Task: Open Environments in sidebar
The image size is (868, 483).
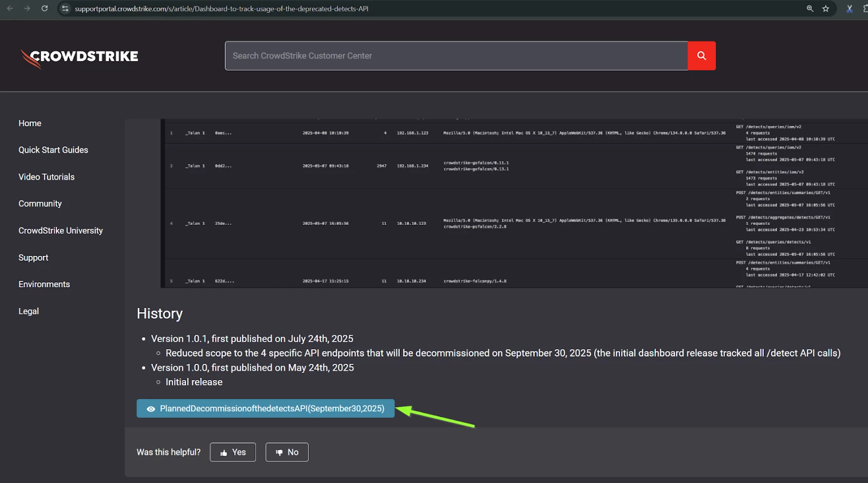Action: 44,285
